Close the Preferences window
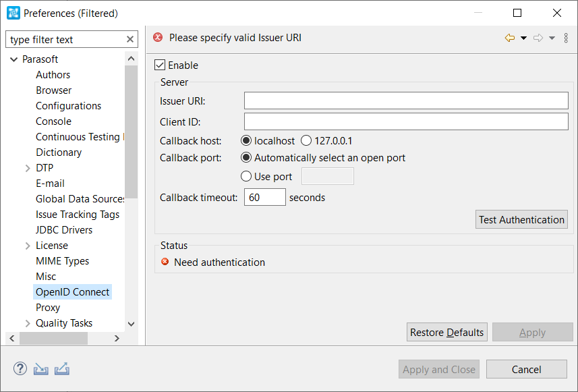The image size is (578, 392). (557, 13)
